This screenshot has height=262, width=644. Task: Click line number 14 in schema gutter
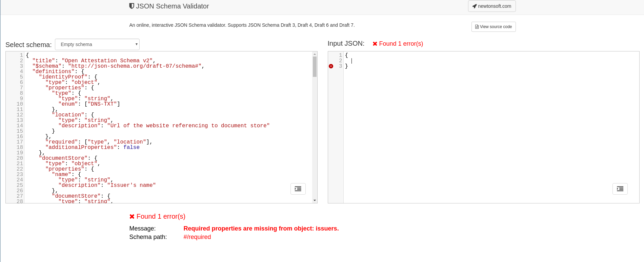(20, 126)
